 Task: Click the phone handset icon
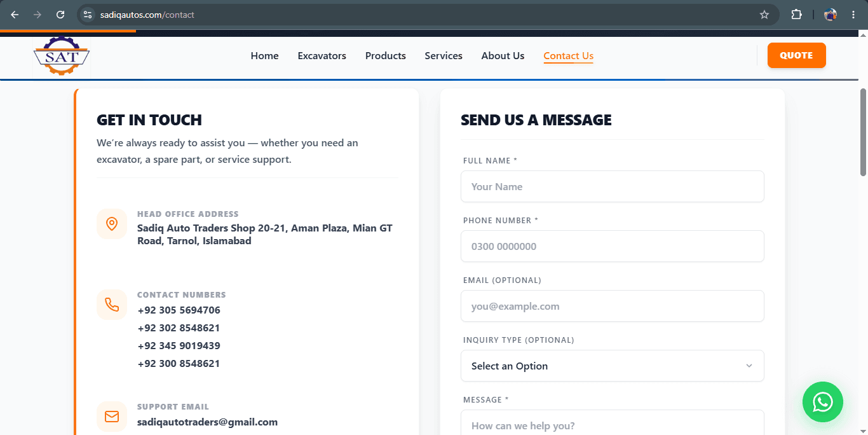pos(112,305)
